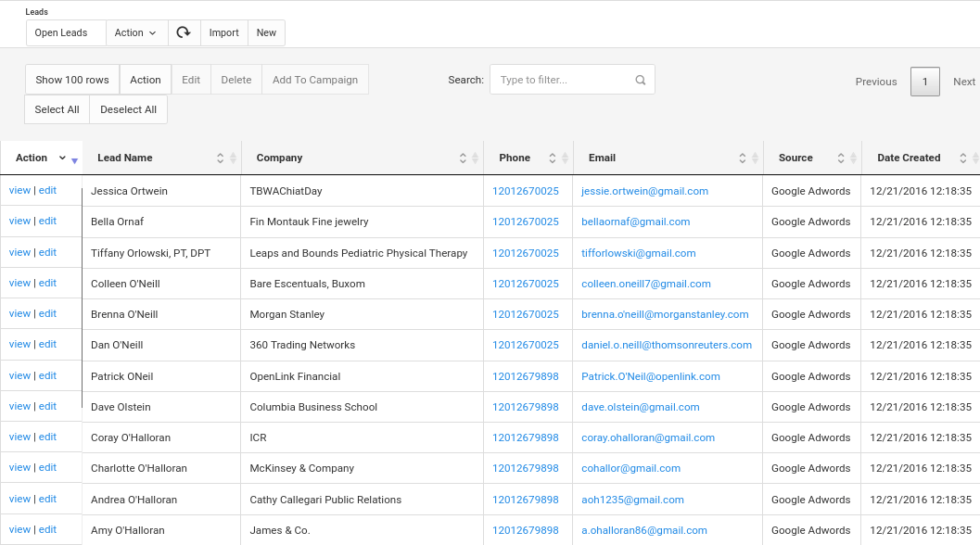Image resolution: width=980 pixels, height=545 pixels.
Task: Go to the Next page of leads
Action: [964, 82]
